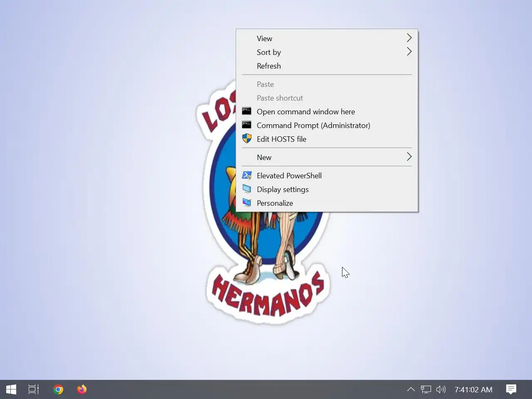
Task: Open the Action Center notifications icon
Action: [x=511, y=389]
